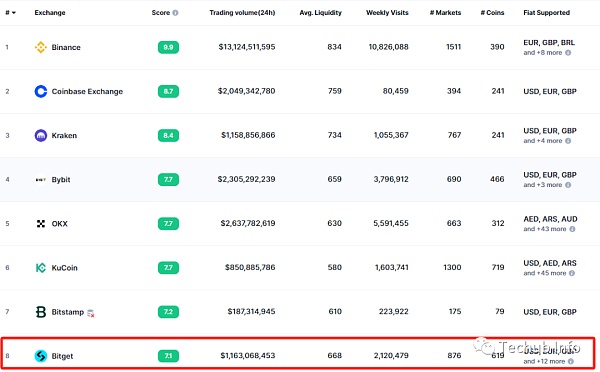The image size is (600, 372).
Task: Click Bybit coins count 466
Action: tap(497, 179)
